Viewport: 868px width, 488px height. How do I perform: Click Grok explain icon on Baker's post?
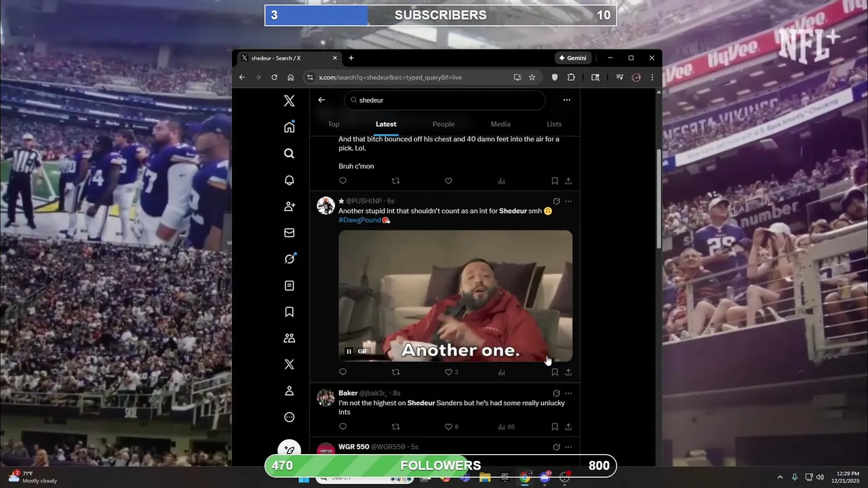point(556,393)
